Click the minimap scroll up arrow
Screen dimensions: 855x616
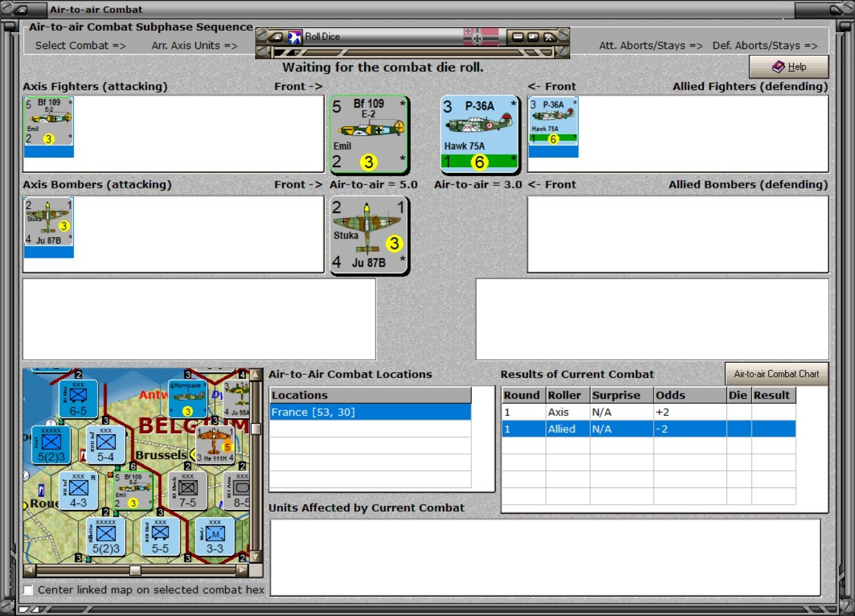click(x=256, y=375)
